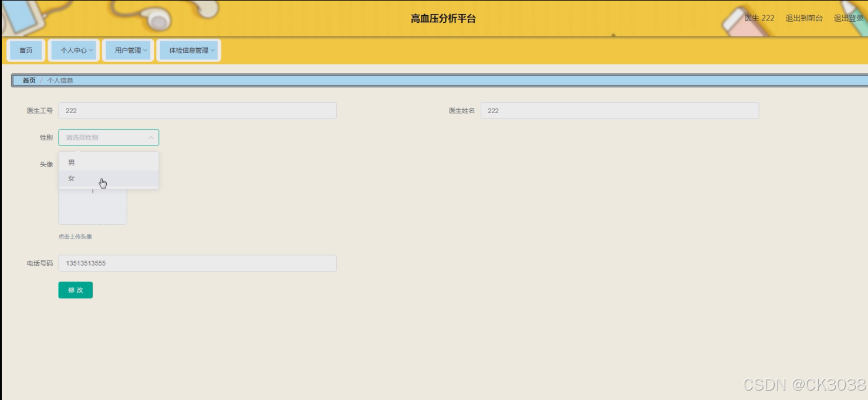Expand the 用户管理 dropdown
The image size is (868, 400).
point(127,50)
